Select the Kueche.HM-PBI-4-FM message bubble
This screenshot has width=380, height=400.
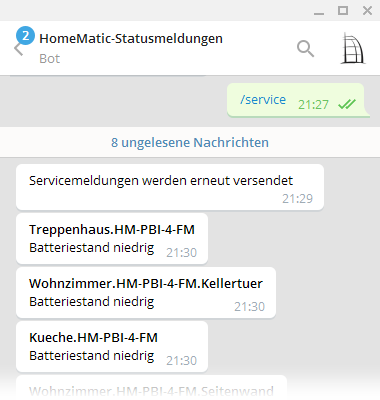pos(112,347)
